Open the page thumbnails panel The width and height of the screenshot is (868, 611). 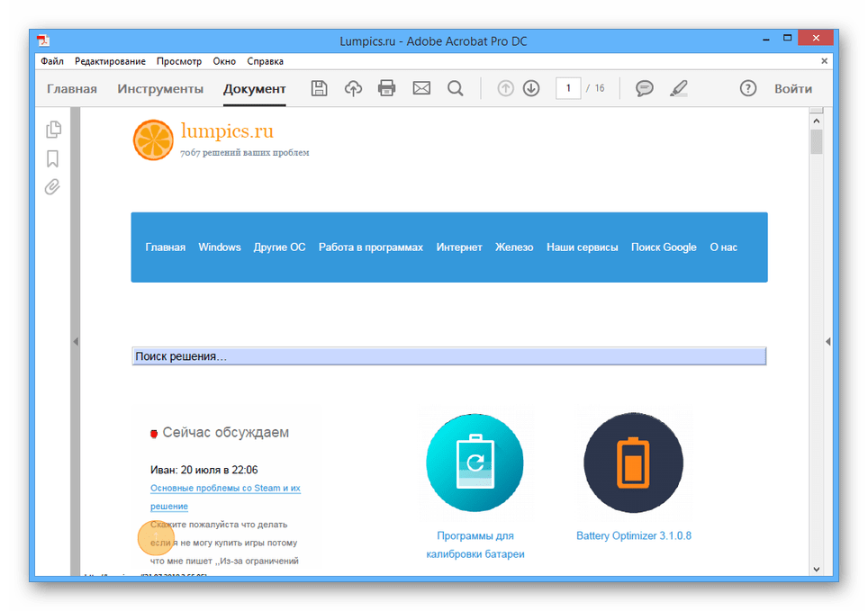point(53,130)
